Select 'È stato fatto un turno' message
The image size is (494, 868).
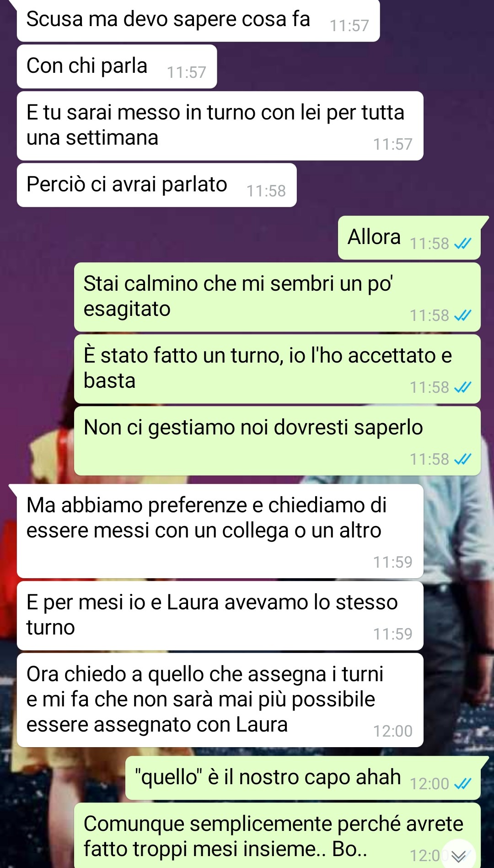277,369
